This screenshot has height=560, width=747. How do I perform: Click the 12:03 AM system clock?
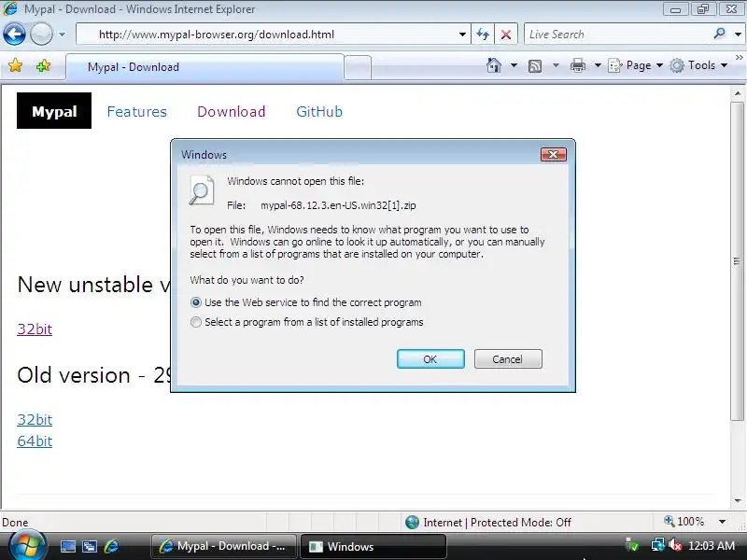point(712,546)
